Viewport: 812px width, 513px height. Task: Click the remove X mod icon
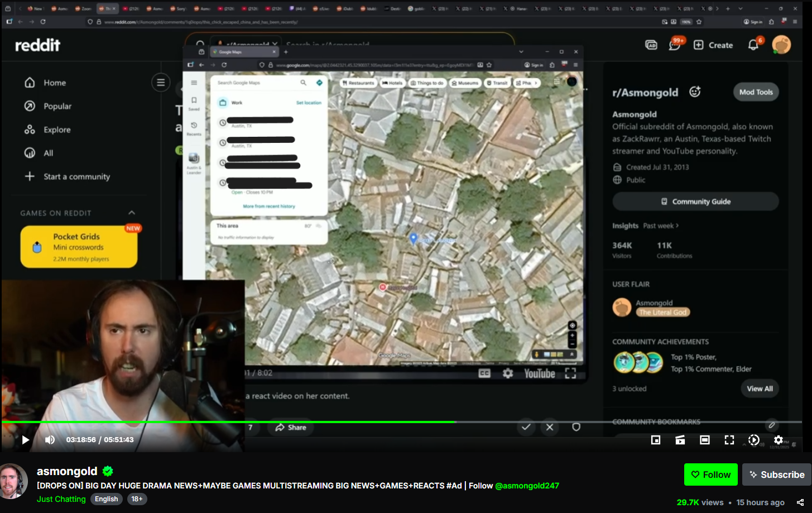[550, 427]
